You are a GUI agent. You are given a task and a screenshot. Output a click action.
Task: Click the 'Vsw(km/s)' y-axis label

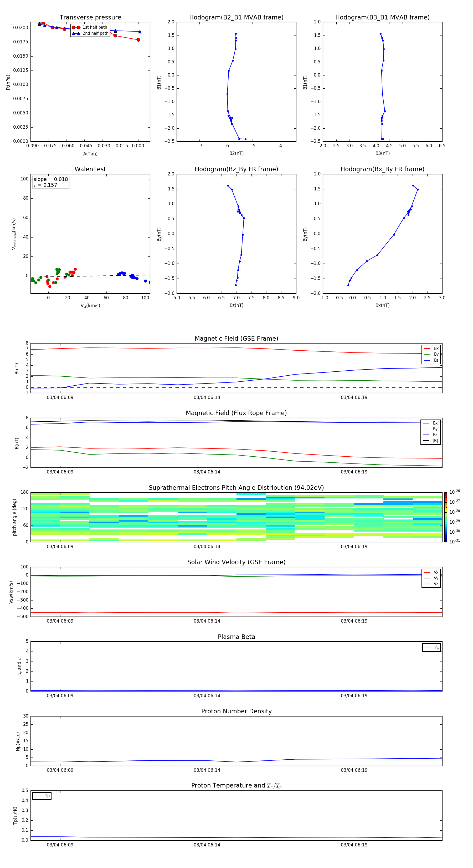[11, 592]
